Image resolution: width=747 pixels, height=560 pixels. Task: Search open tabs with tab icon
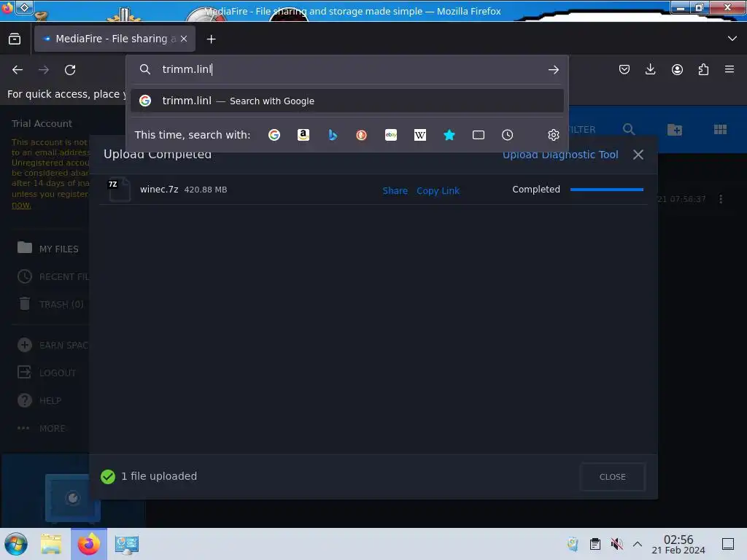point(479,135)
